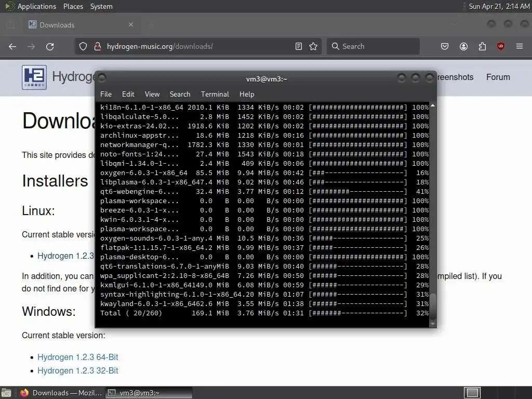
Task: Click the workspace switcher in bottom panel
Action: coord(472,393)
